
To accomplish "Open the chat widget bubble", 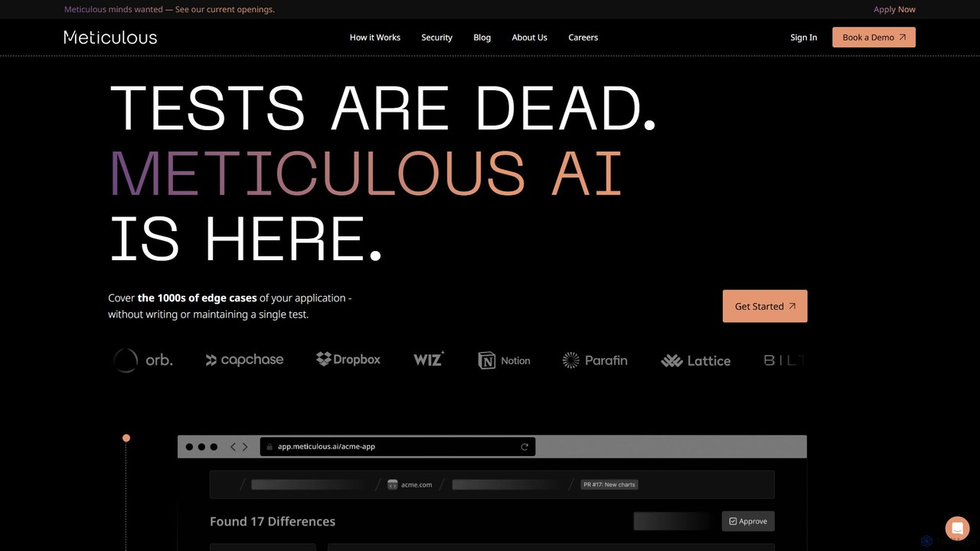I will click(x=957, y=528).
